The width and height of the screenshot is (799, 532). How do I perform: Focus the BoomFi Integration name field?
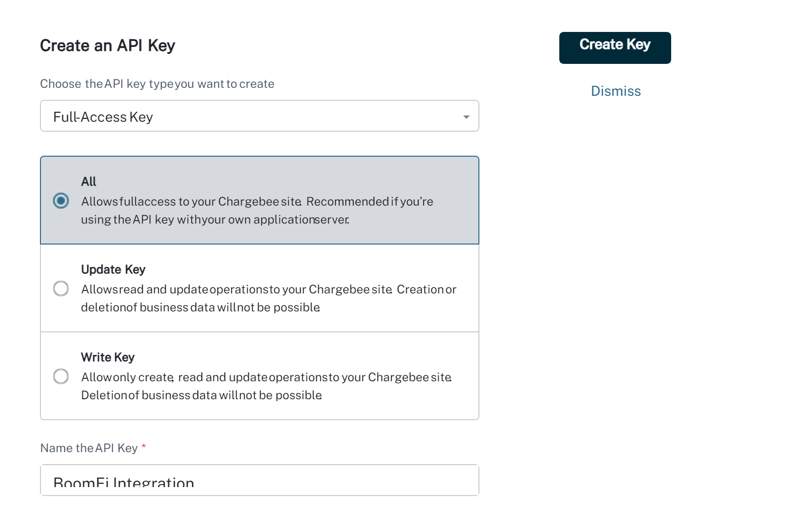coord(260,480)
